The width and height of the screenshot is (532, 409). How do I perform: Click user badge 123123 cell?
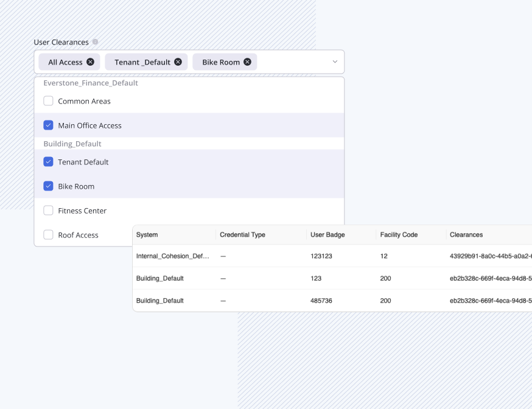click(321, 256)
